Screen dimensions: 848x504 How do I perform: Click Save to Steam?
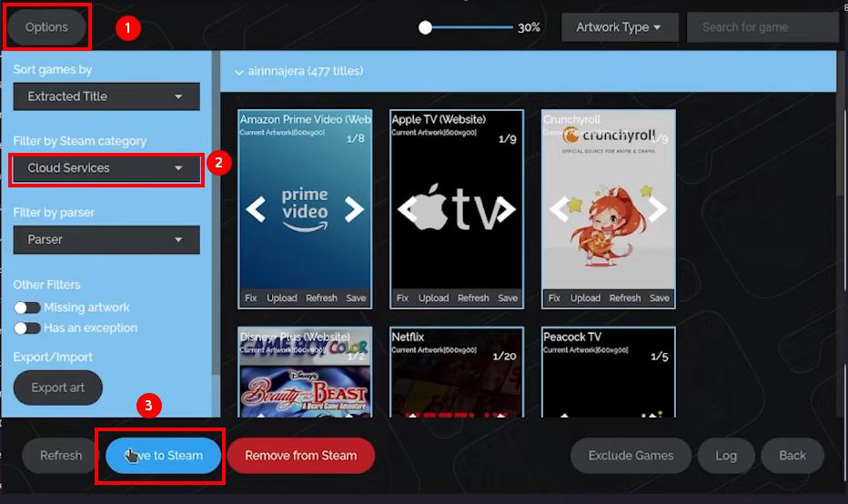pos(164,456)
